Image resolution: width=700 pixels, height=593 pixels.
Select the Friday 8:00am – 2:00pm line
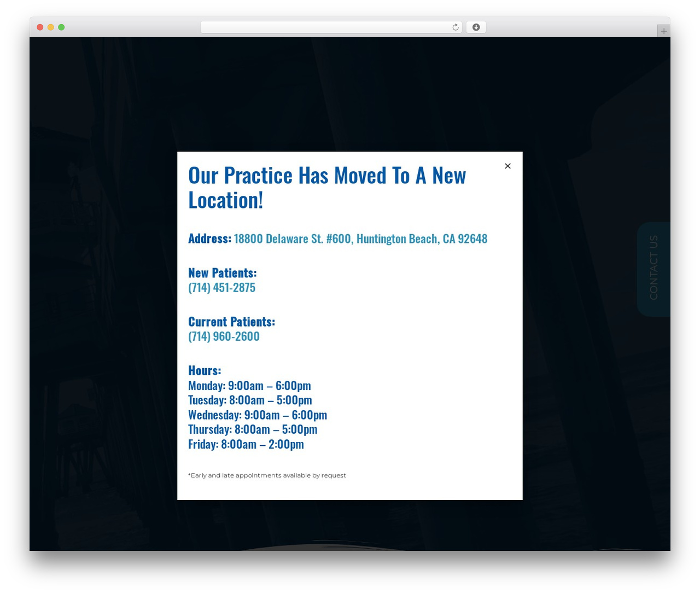[x=246, y=444]
